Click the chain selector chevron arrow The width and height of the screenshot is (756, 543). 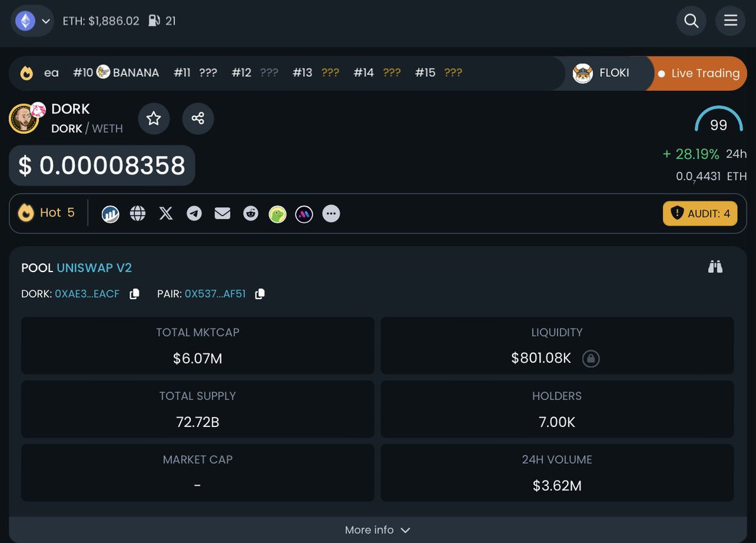pos(45,21)
